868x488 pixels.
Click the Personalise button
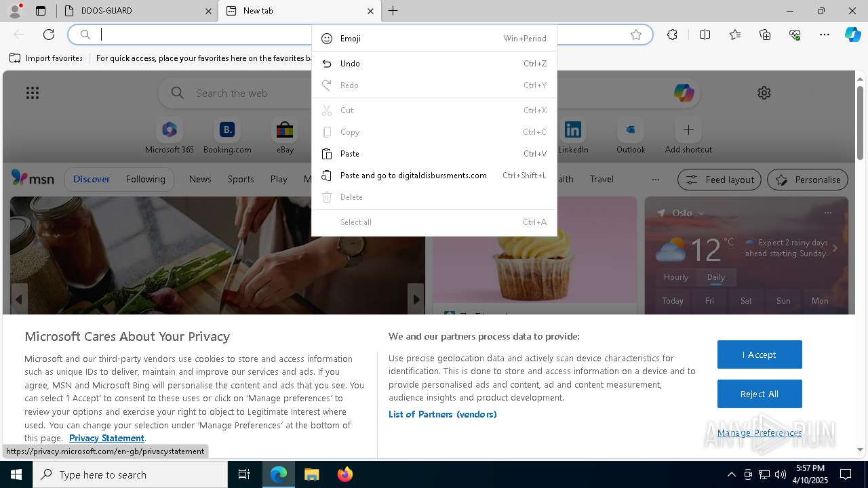pyautogui.click(x=808, y=180)
